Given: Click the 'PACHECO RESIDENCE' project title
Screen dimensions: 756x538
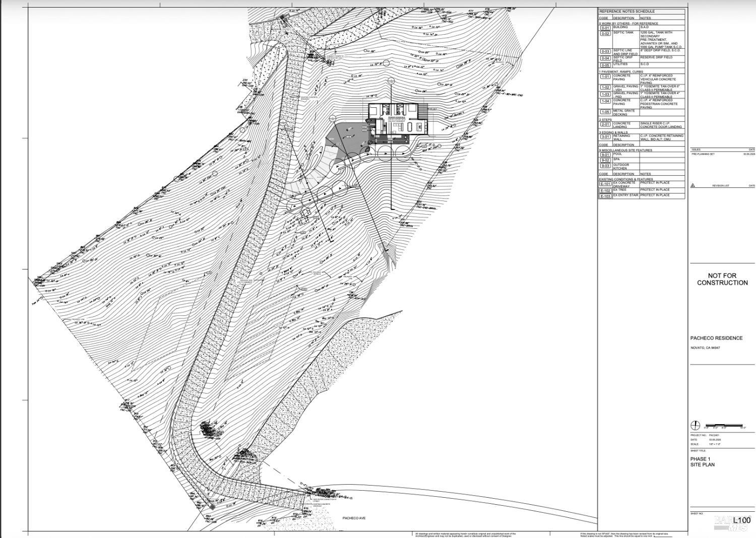Looking at the screenshot, I should coord(716,338).
